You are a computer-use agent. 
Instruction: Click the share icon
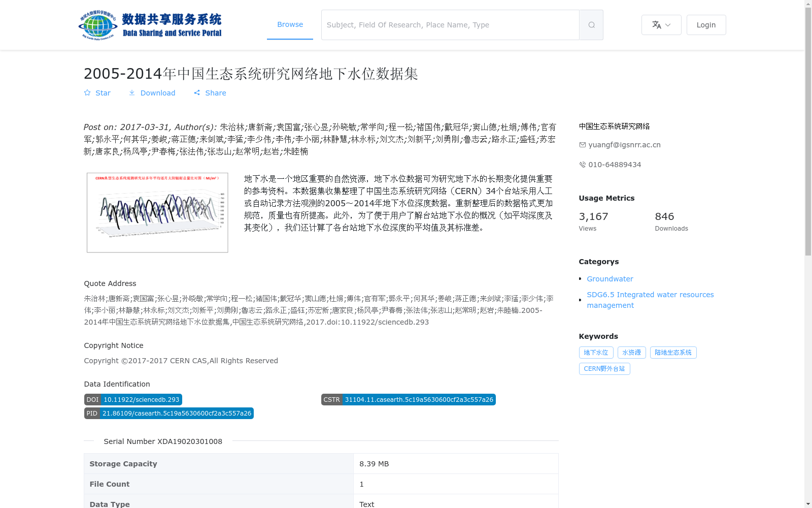[197, 93]
